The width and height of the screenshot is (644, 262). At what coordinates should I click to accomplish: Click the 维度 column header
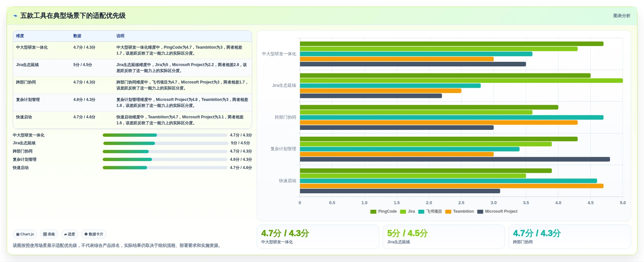click(x=20, y=36)
